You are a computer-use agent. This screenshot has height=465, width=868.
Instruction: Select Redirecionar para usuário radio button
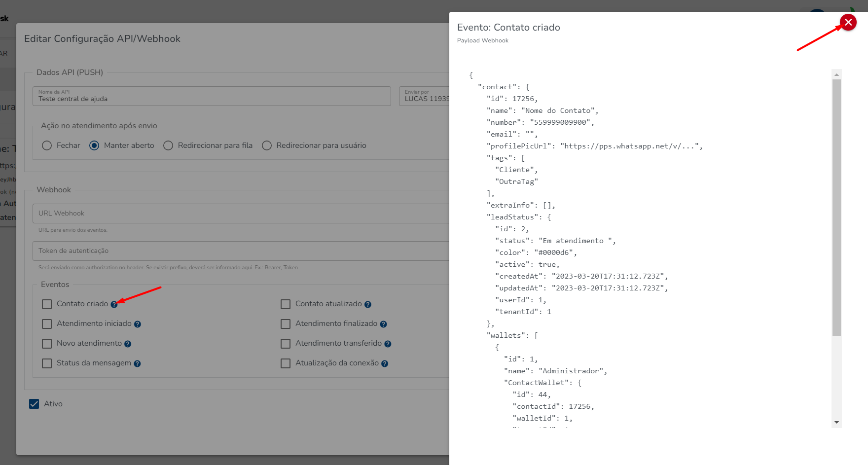click(x=267, y=145)
